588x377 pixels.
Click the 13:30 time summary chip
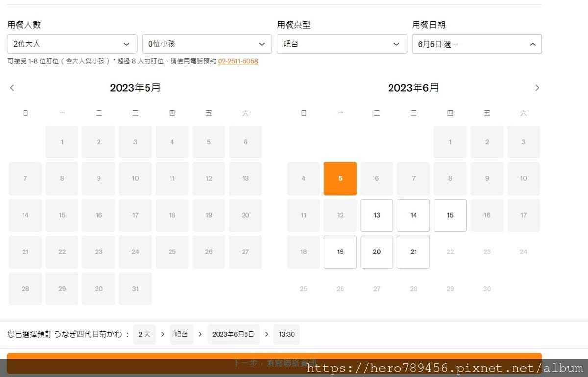click(287, 334)
